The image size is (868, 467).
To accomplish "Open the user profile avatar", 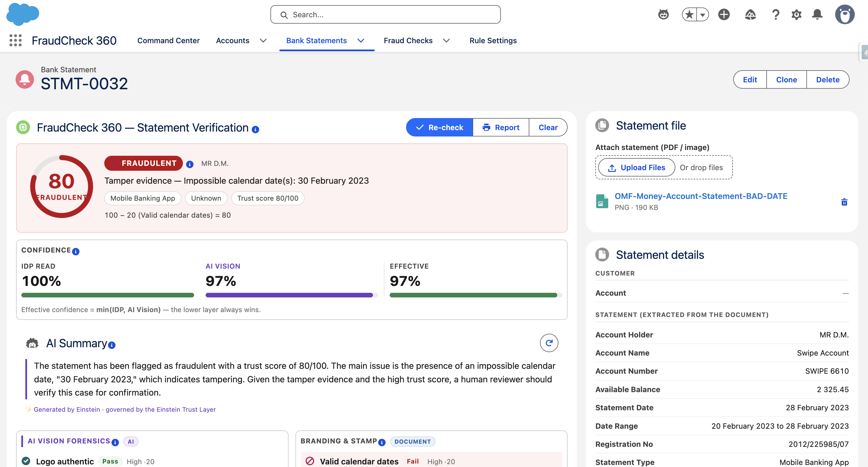I will point(844,14).
